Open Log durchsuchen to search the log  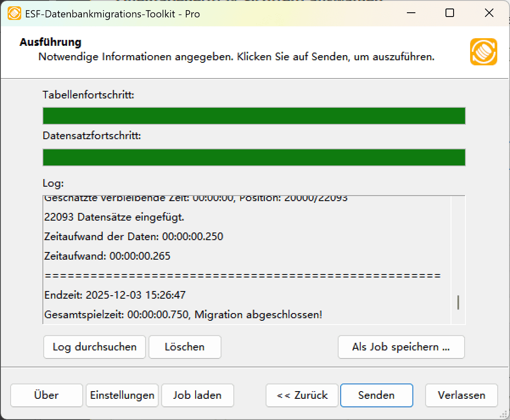click(x=94, y=347)
